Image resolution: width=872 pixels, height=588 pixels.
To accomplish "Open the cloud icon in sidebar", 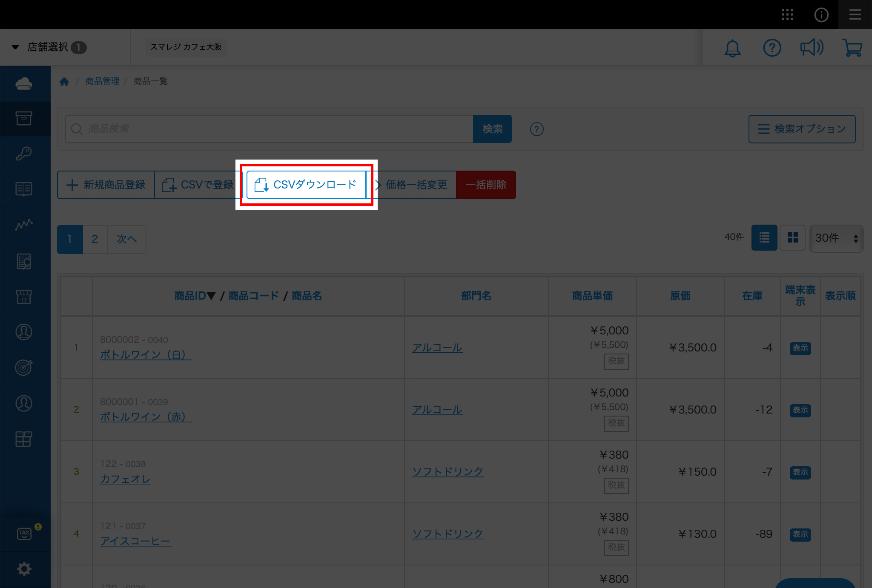I will click(24, 84).
